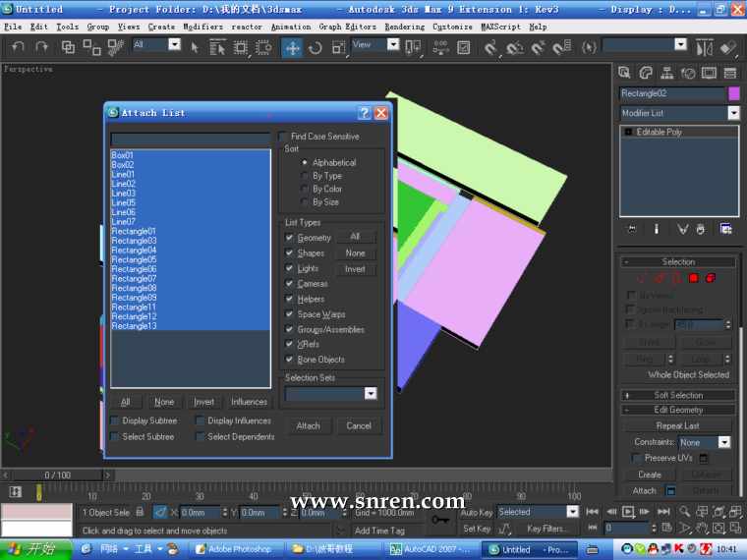The height and width of the screenshot is (560, 747).
Task: Open key mode Selected dropdown
Action: tap(572, 512)
